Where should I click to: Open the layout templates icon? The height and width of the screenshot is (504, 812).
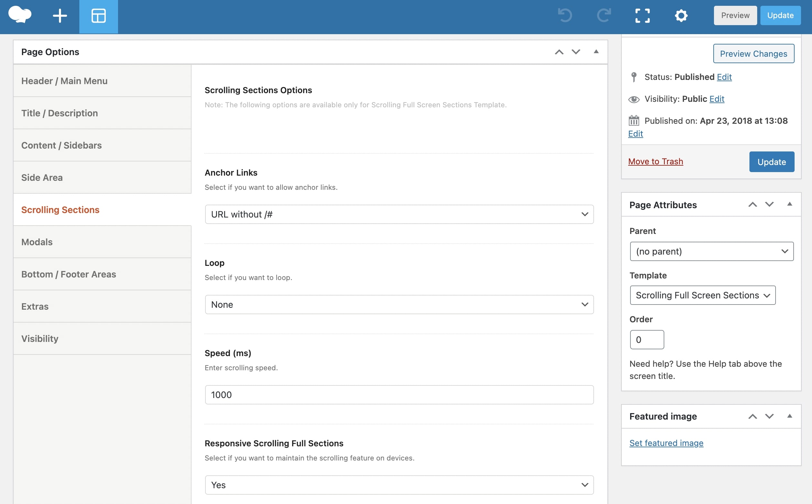tap(98, 16)
